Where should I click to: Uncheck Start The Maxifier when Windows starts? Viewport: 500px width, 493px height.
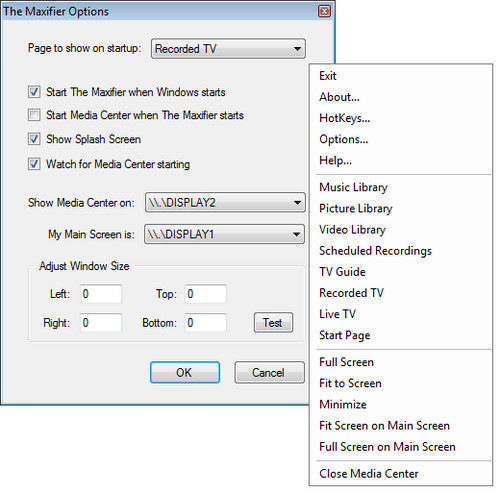(x=34, y=92)
